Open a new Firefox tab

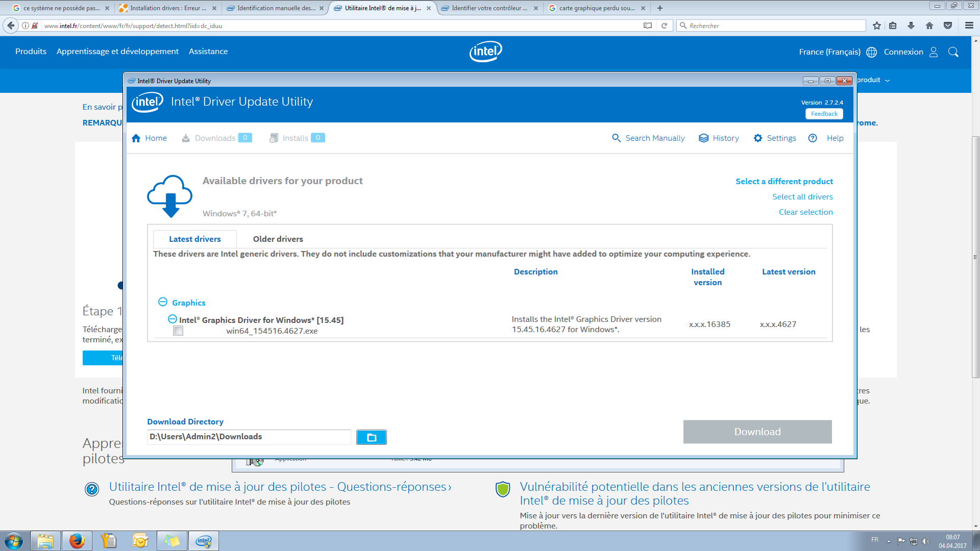660,8
